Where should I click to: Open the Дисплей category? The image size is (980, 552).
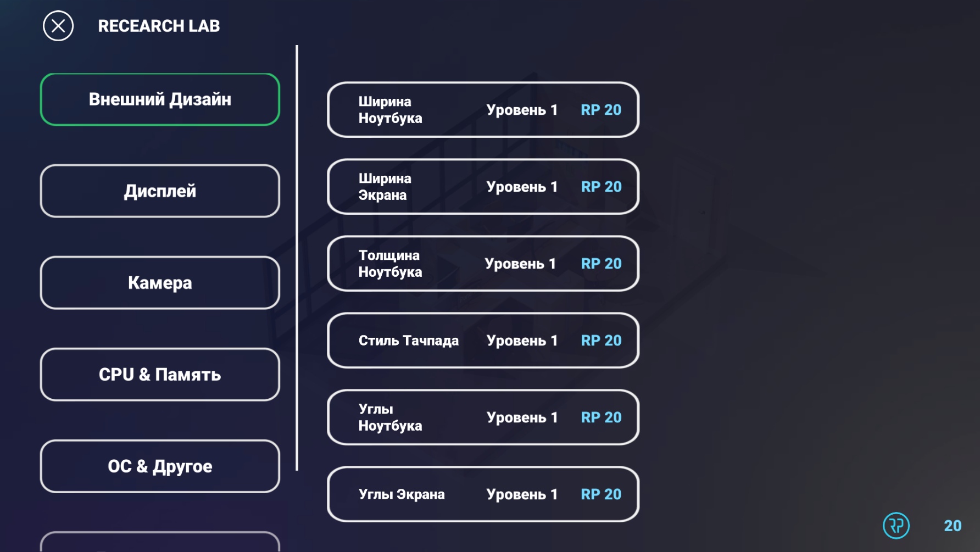(x=160, y=191)
